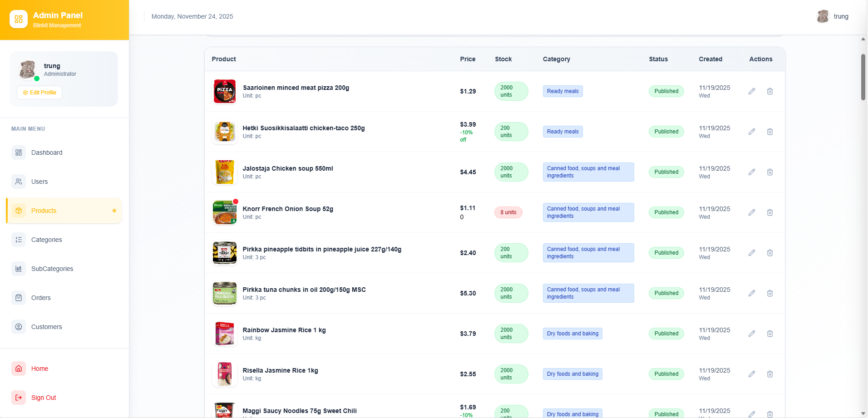Click the header avatar next to trung
This screenshot has height=418, width=868.
click(x=823, y=16)
